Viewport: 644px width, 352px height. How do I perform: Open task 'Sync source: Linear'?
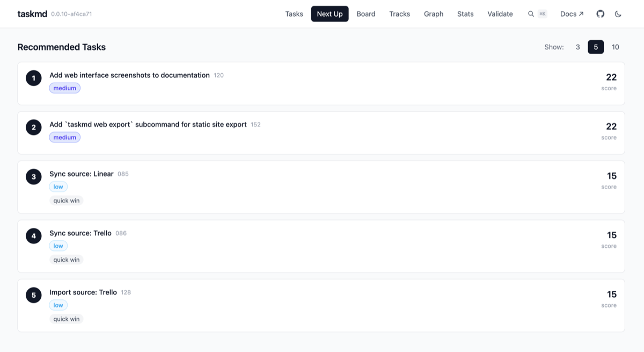point(80,174)
